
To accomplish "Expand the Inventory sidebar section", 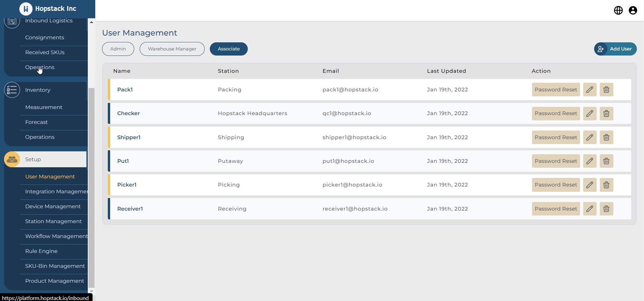I will click(38, 90).
